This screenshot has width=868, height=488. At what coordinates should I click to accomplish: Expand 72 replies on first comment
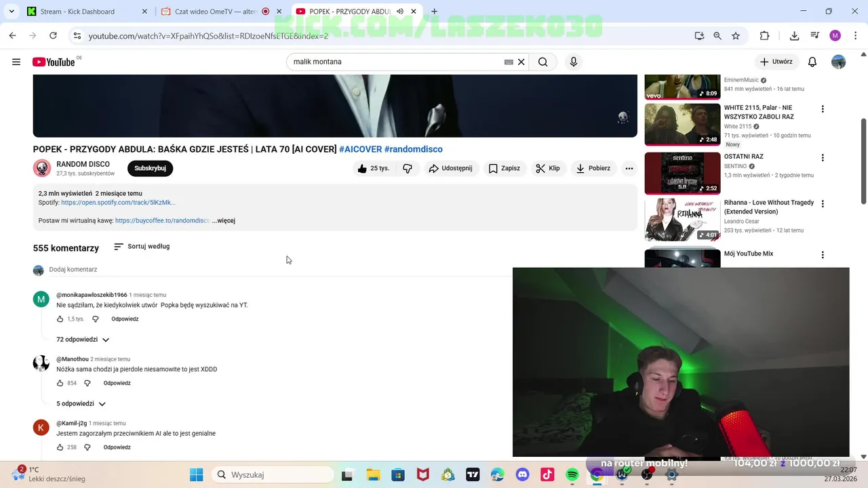tap(83, 340)
